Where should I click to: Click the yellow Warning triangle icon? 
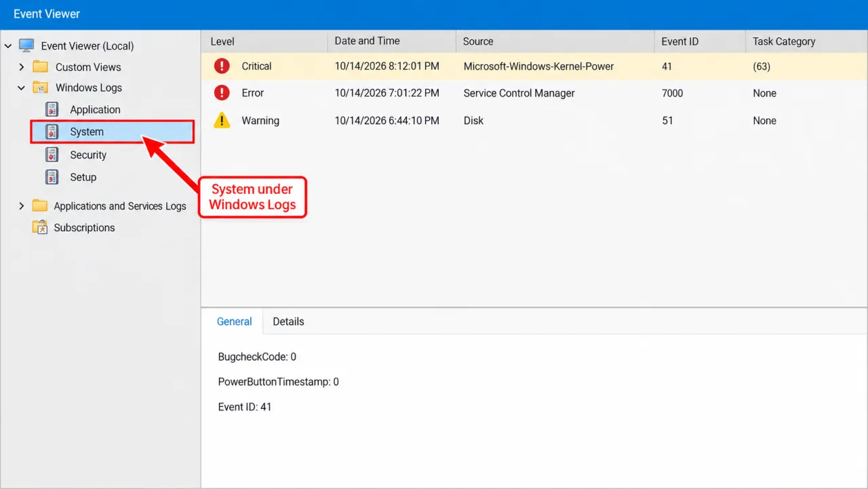coord(222,120)
